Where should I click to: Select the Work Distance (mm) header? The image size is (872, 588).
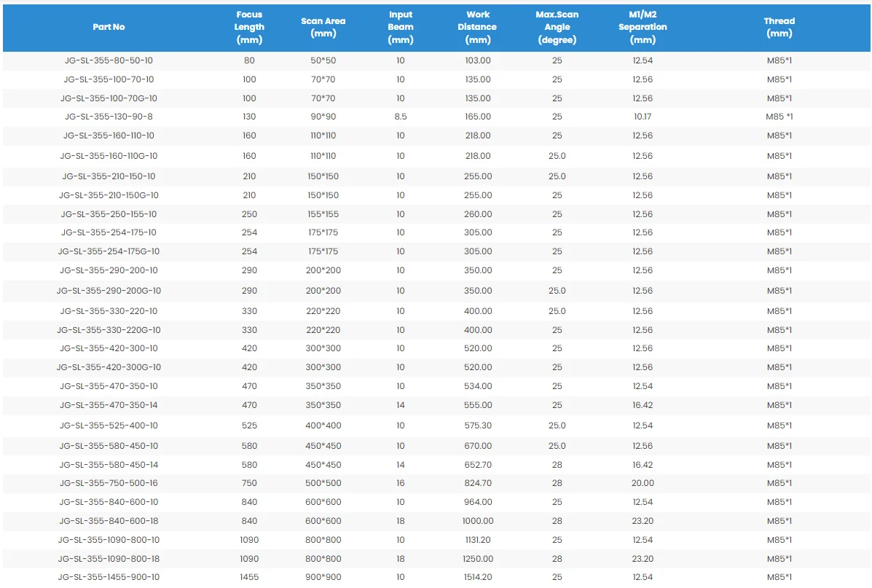point(478,27)
